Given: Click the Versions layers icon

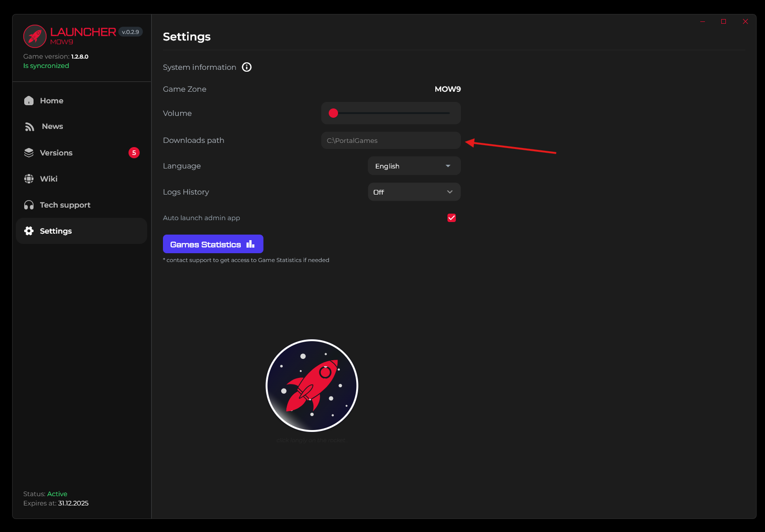Looking at the screenshot, I should [x=29, y=153].
